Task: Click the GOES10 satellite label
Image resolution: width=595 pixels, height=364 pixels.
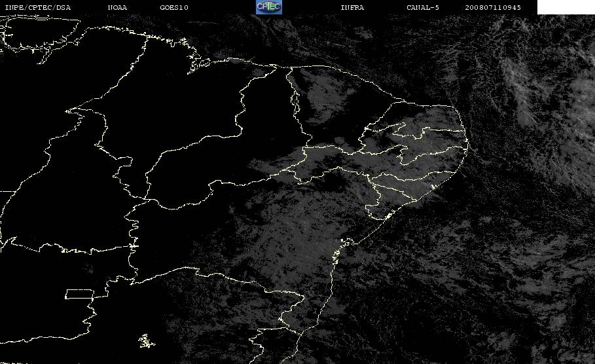Action: 174,8
